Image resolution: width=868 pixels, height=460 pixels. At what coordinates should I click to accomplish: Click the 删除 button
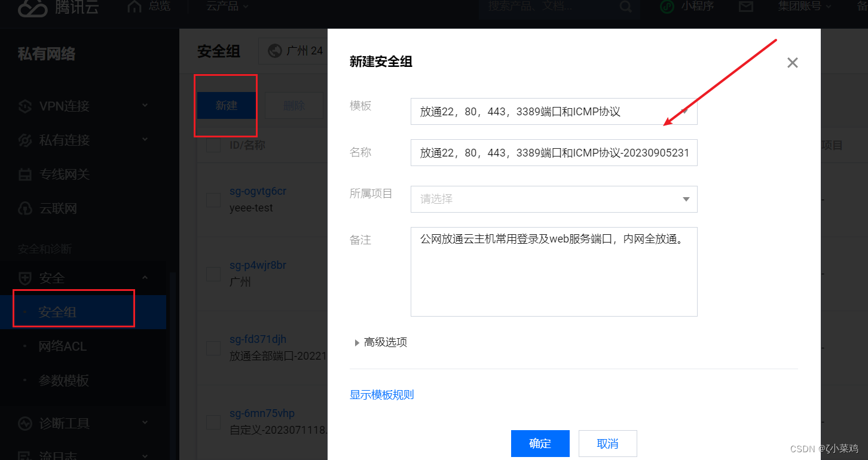click(x=294, y=105)
